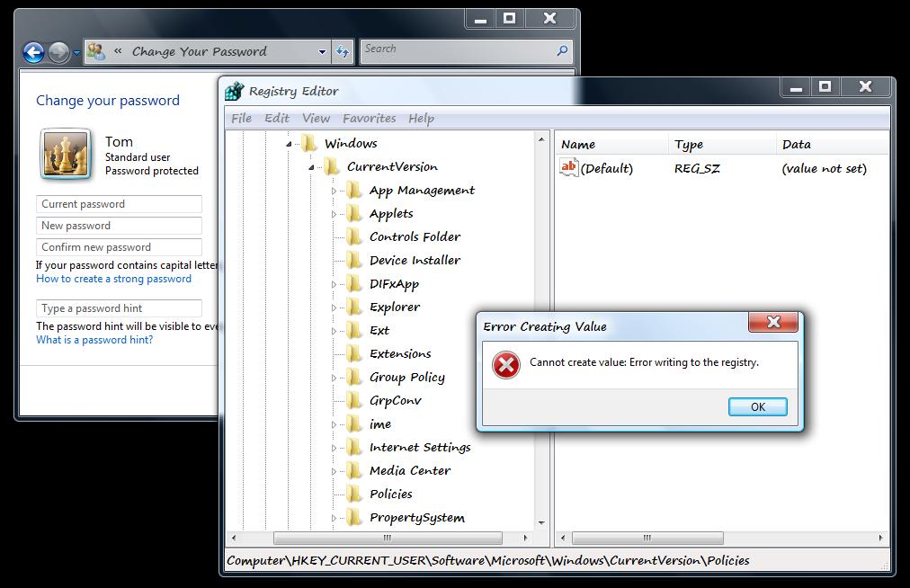Click the Current password field
The width and height of the screenshot is (910, 588).
119,204
